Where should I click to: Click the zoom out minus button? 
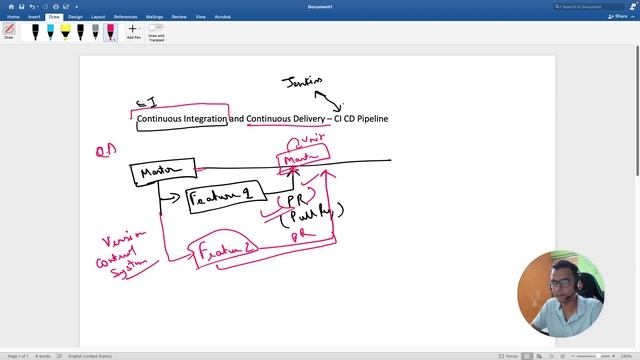[x=573, y=356]
